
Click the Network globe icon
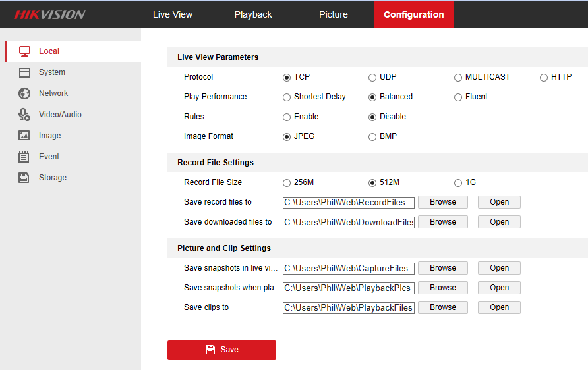coord(24,93)
